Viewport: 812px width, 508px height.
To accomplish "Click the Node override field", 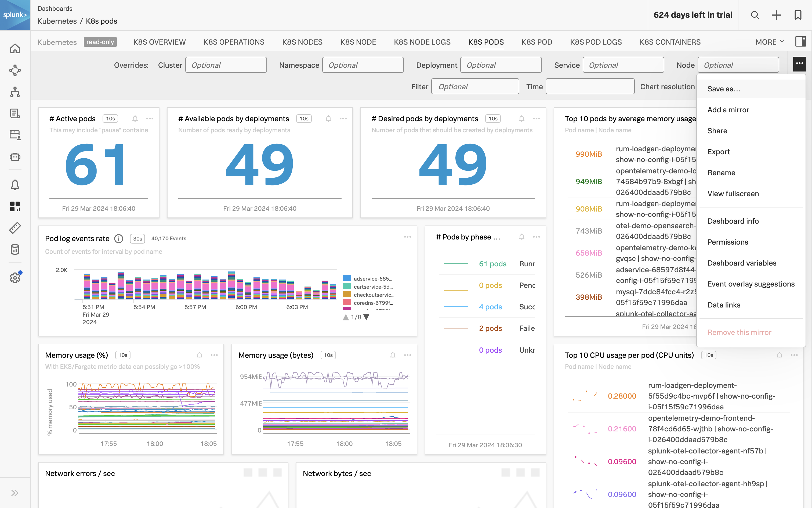I will coord(738,65).
